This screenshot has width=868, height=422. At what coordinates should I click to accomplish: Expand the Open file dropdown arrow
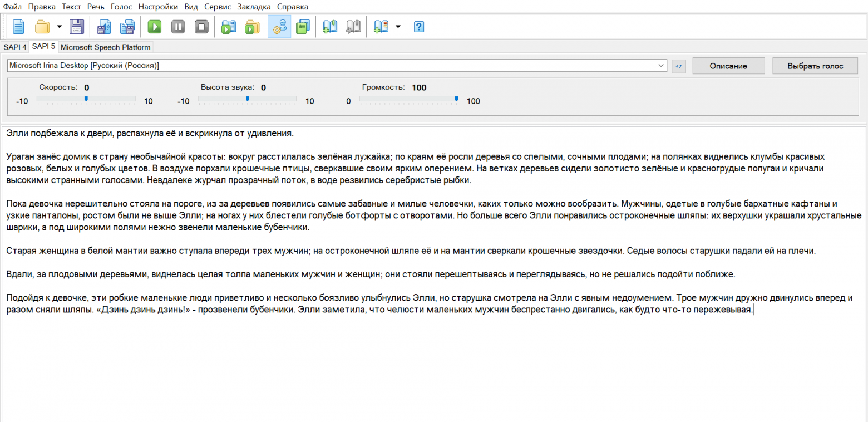point(59,27)
